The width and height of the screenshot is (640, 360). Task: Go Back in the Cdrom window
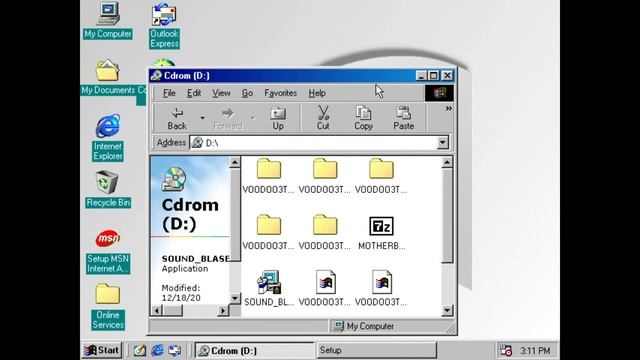(x=177, y=118)
